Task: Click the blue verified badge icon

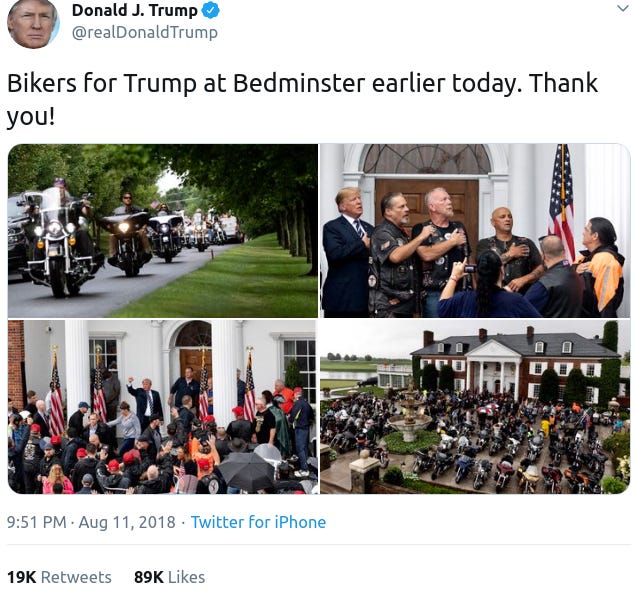Action: pos(211,11)
